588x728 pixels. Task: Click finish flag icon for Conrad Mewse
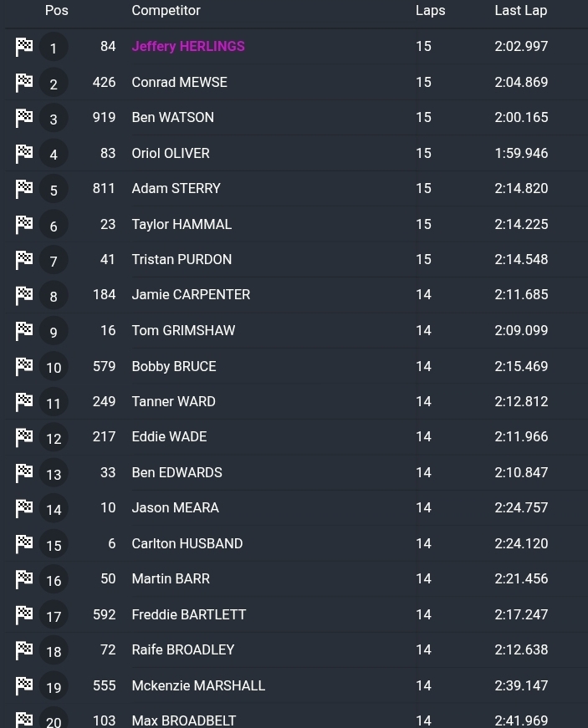(24, 83)
